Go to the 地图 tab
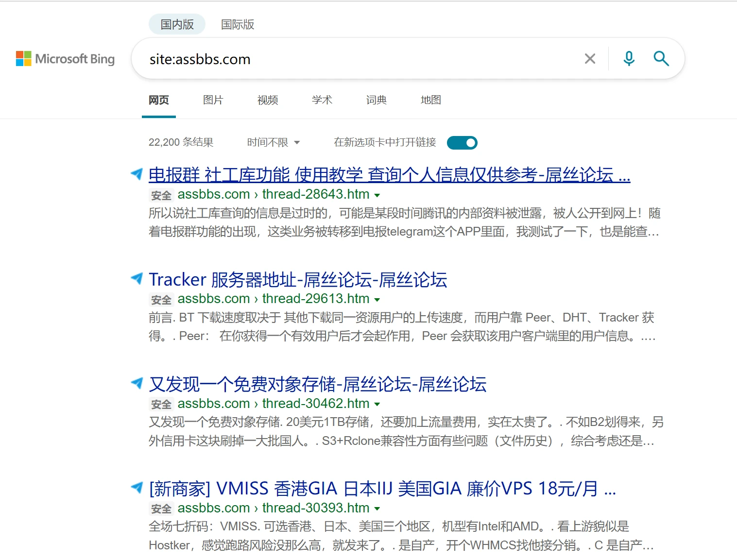Viewport: 737px width, 560px height. click(430, 100)
